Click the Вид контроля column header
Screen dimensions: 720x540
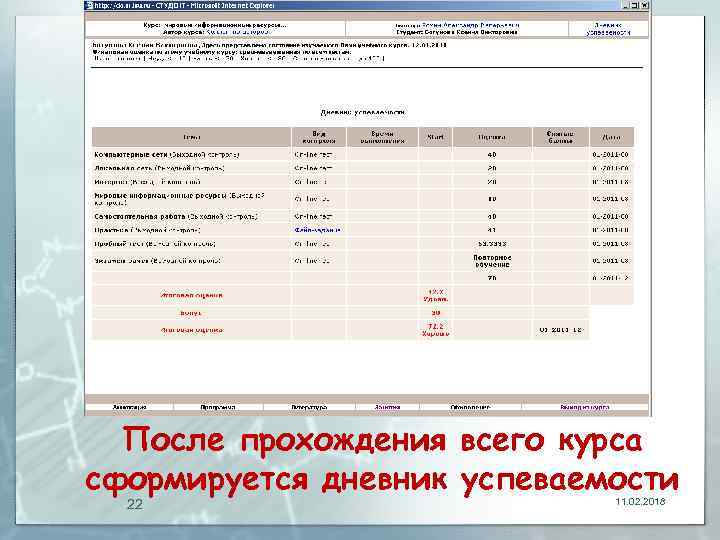(319, 137)
